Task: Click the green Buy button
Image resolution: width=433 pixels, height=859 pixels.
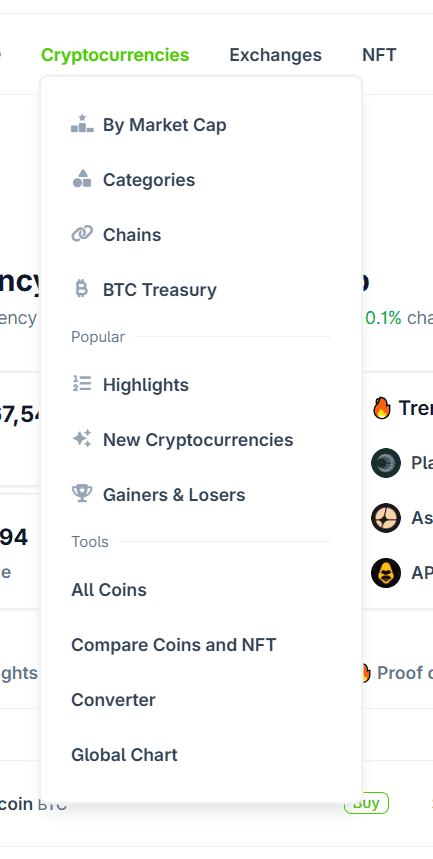Action: (x=366, y=804)
